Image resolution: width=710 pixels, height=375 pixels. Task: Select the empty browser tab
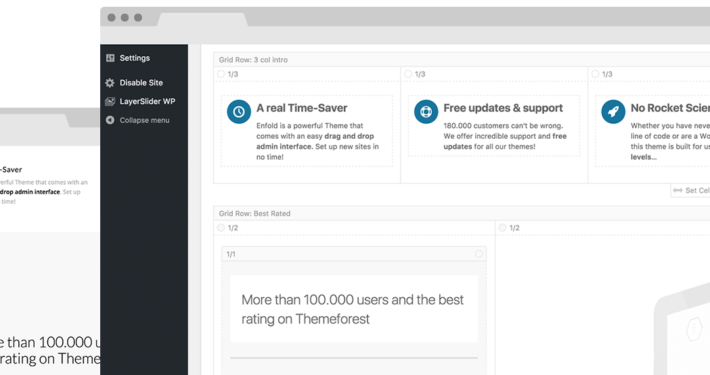202,19
